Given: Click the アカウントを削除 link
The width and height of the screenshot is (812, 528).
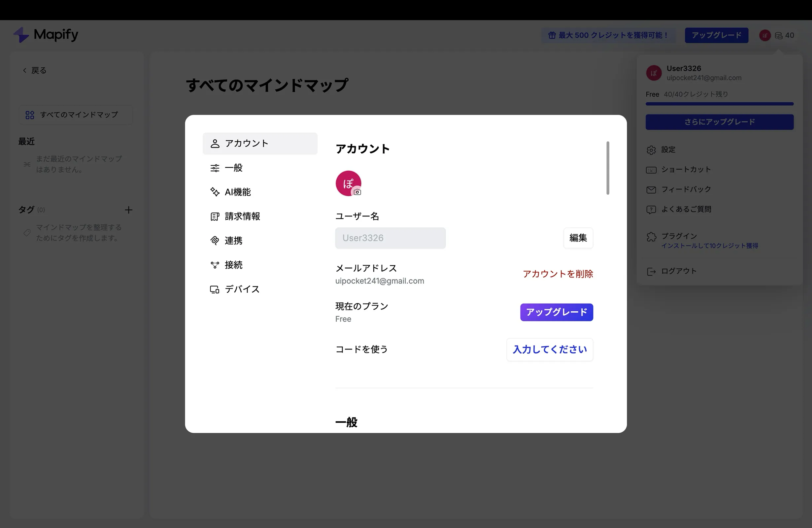Looking at the screenshot, I should (x=558, y=274).
